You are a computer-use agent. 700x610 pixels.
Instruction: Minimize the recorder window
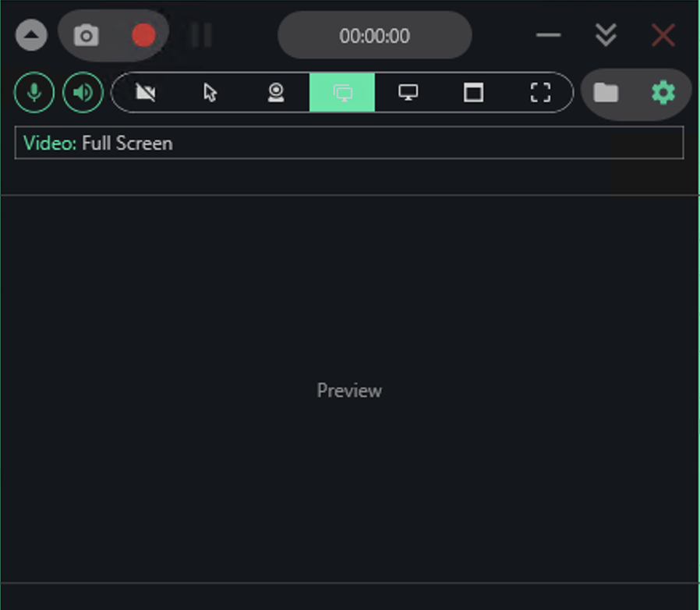(548, 35)
